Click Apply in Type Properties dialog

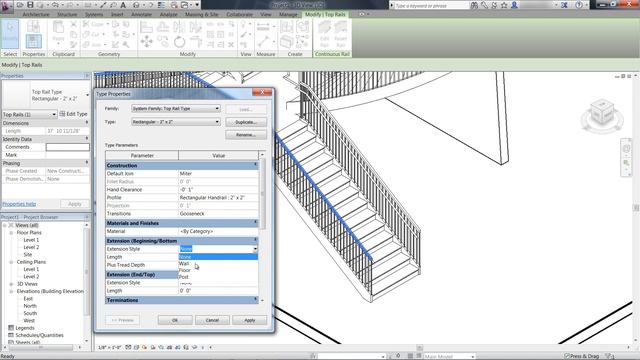click(249, 320)
